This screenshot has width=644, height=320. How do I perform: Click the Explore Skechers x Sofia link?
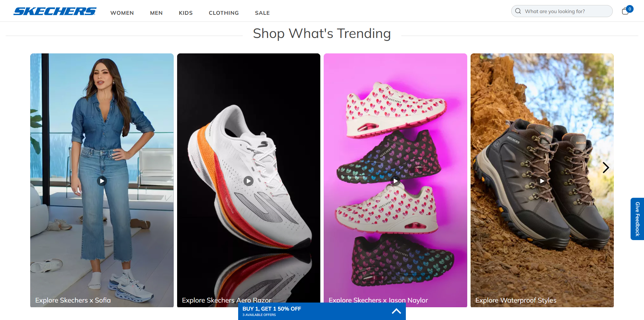(73, 300)
